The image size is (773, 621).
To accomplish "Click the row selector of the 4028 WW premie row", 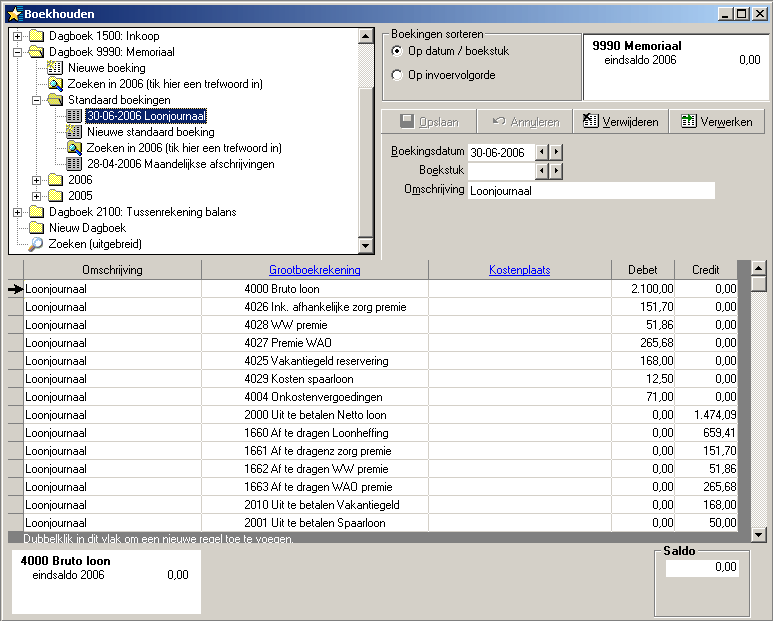I will pyautogui.click(x=16, y=325).
